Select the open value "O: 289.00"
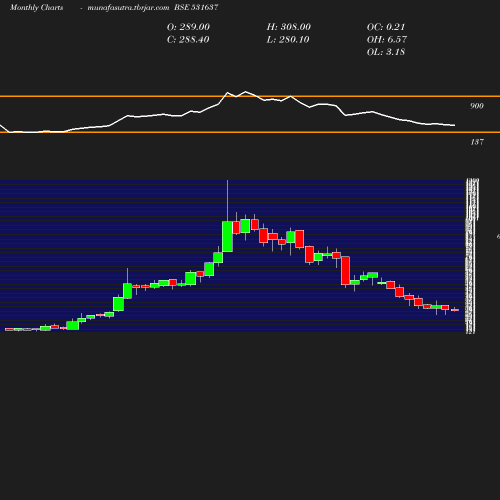The width and height of the screenshot is (500, 500). point(188,27)
